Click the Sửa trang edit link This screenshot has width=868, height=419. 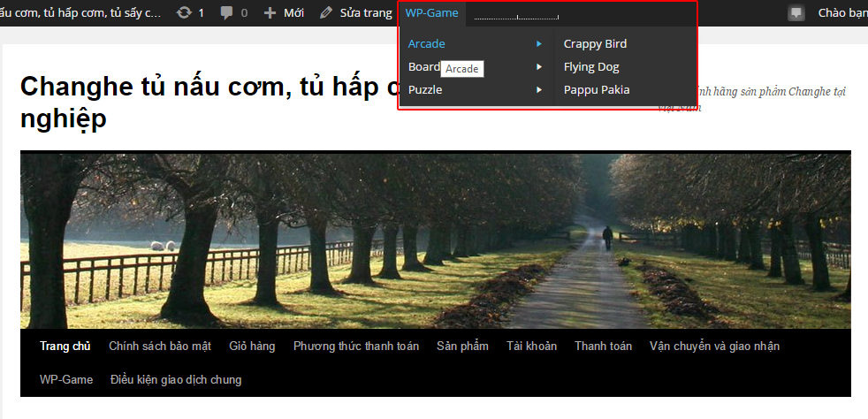tap(366, 12)
